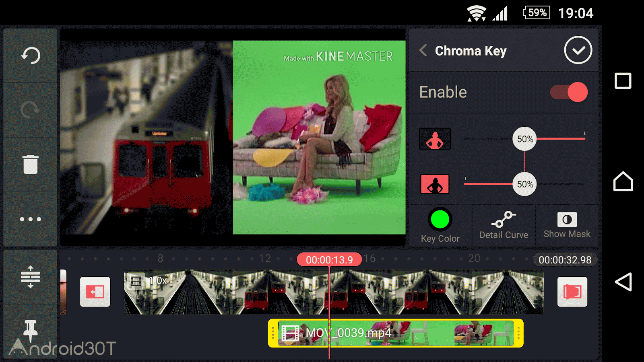Tap the green screen overlay in preview
The width and height of the screenshot is (644, 362).
[319, 137]
